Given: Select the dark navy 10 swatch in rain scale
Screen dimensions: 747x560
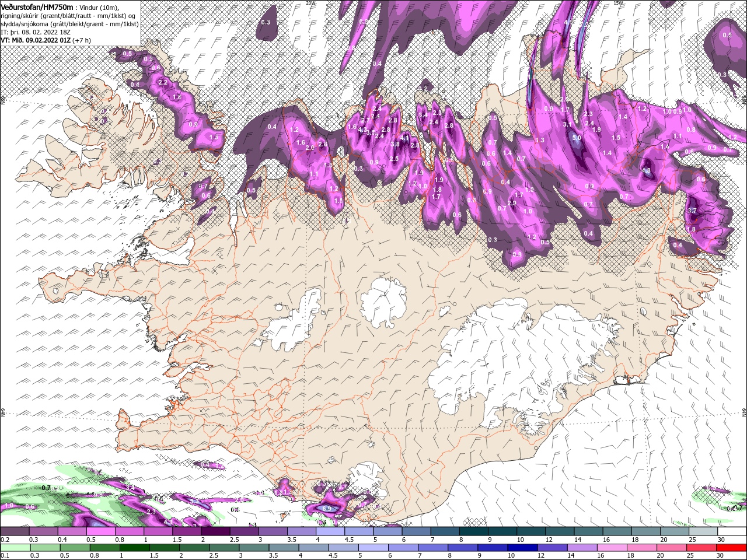Looking at the screenshot, I should pyautogui.click(x=521, y=547).
